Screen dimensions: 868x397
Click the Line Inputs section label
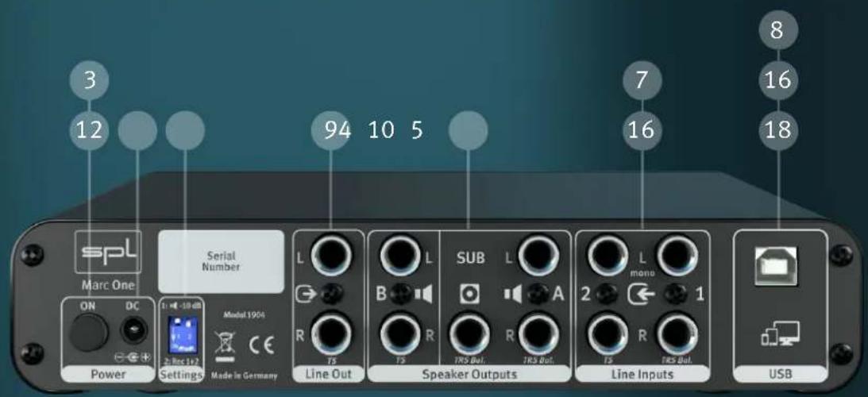642,374
